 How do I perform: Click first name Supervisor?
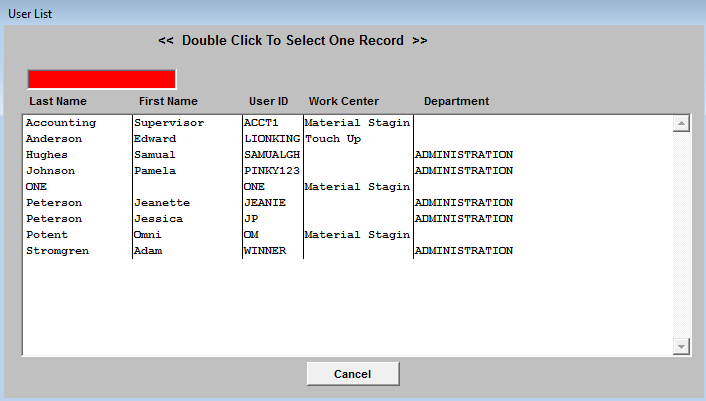point(169,123)
